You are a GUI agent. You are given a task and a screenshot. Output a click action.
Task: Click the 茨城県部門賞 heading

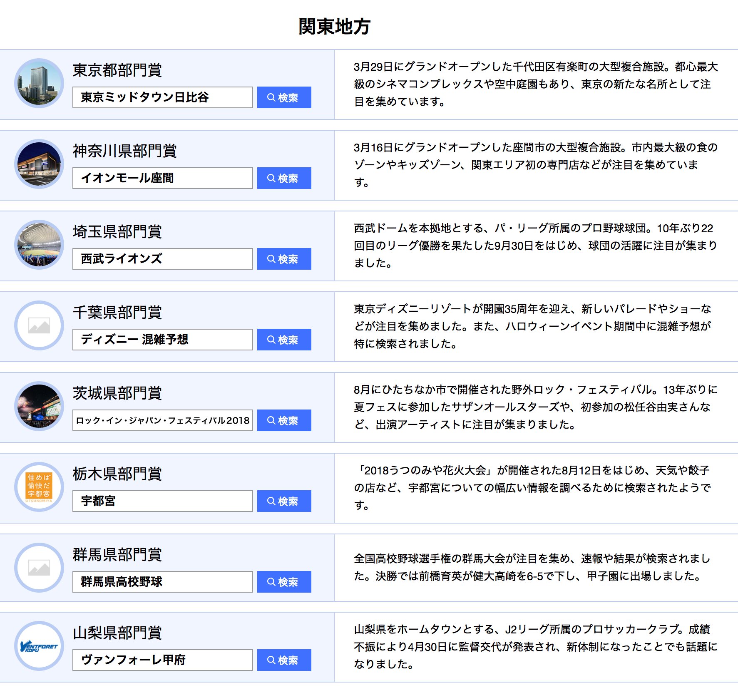(117, 393)
